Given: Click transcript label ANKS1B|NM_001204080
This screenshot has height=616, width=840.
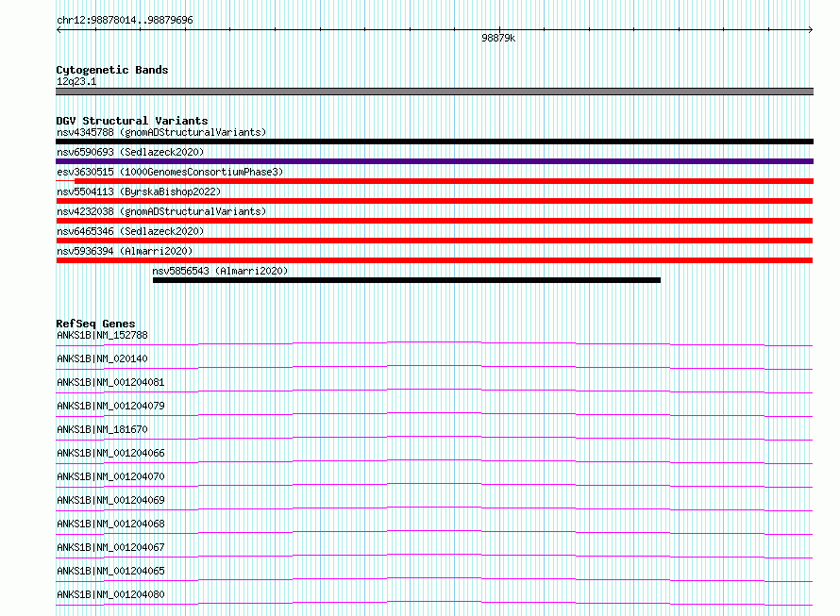Looking at the screenshot, I should click(110, 594).
